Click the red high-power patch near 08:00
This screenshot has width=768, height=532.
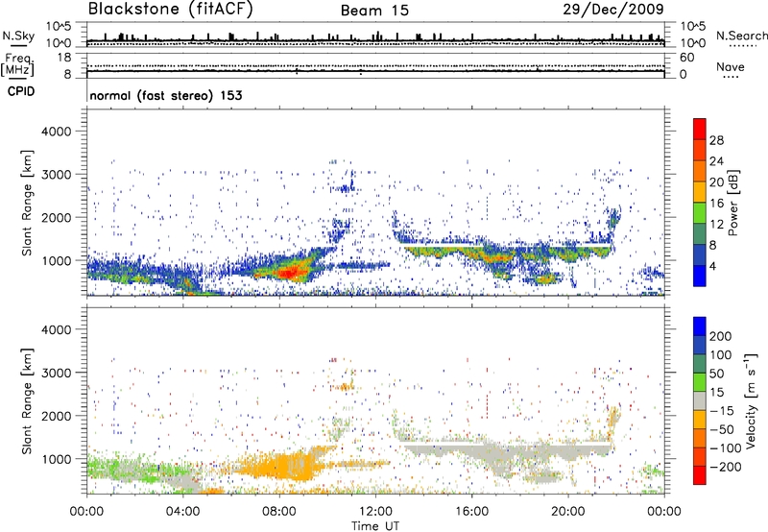(x=288, y=272)
